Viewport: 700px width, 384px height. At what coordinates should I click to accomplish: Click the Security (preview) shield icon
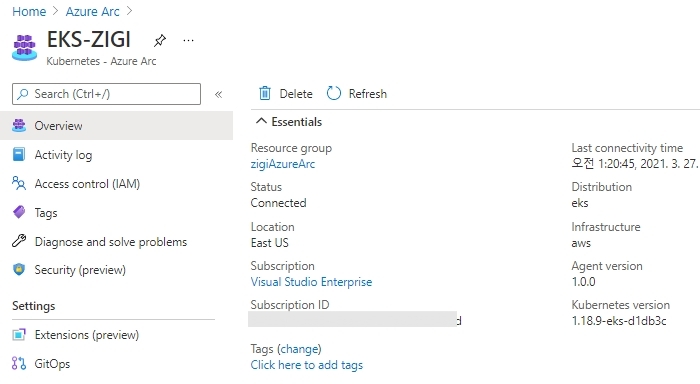pos(19,270)
